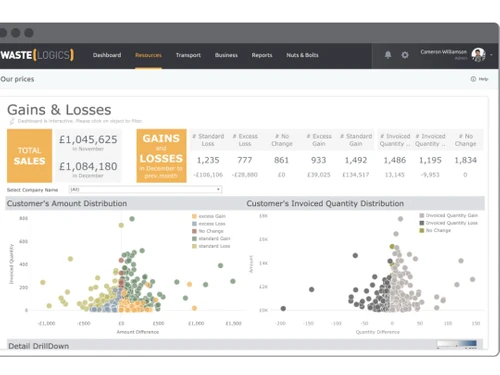Click the Waste Logics logo
Image resolution: width=500 pixels, height=375 pixels.
37,55
